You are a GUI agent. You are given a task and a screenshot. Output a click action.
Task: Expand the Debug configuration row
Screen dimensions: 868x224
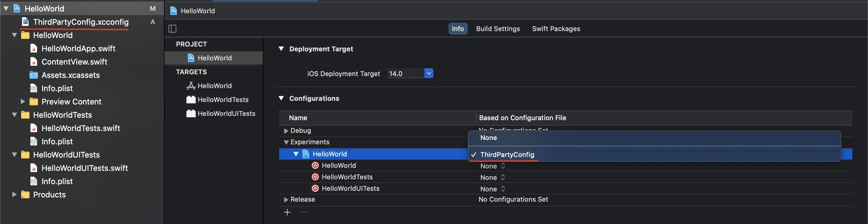(x=286, y=131)
